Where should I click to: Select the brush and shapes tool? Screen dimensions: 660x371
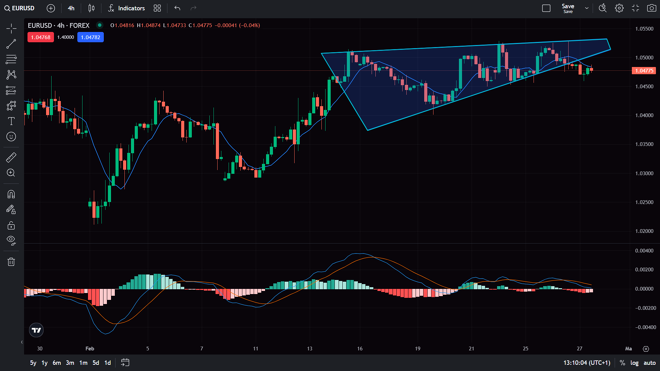(11, 106)
